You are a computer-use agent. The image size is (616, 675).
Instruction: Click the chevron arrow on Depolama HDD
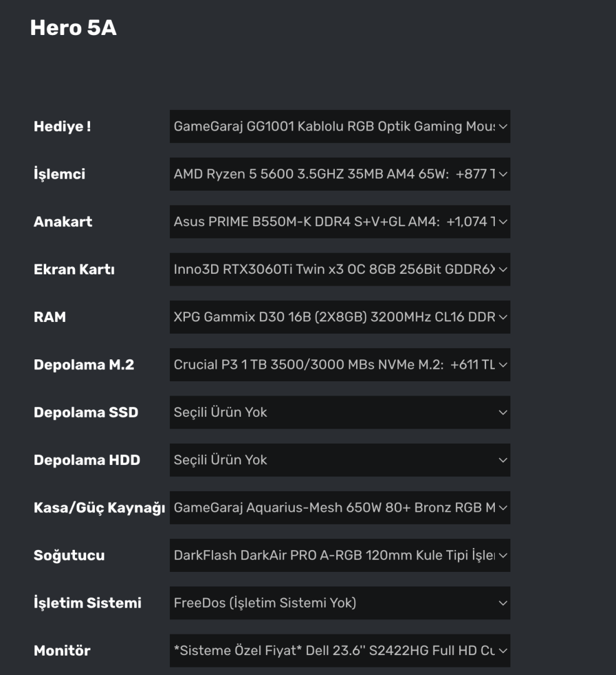(x=503, y=460)
